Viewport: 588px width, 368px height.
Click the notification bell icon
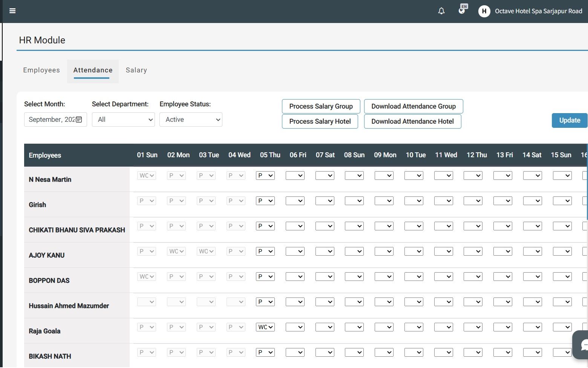[x=441, y=11]
